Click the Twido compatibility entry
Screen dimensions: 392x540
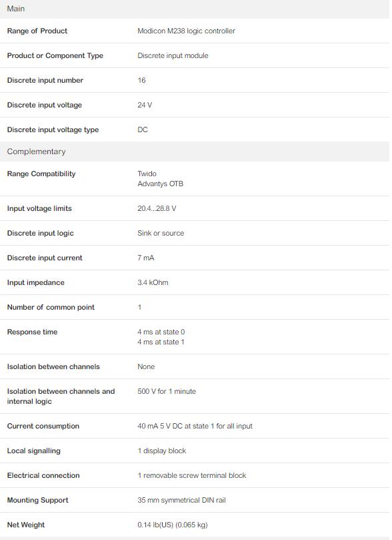pos(147,174)
